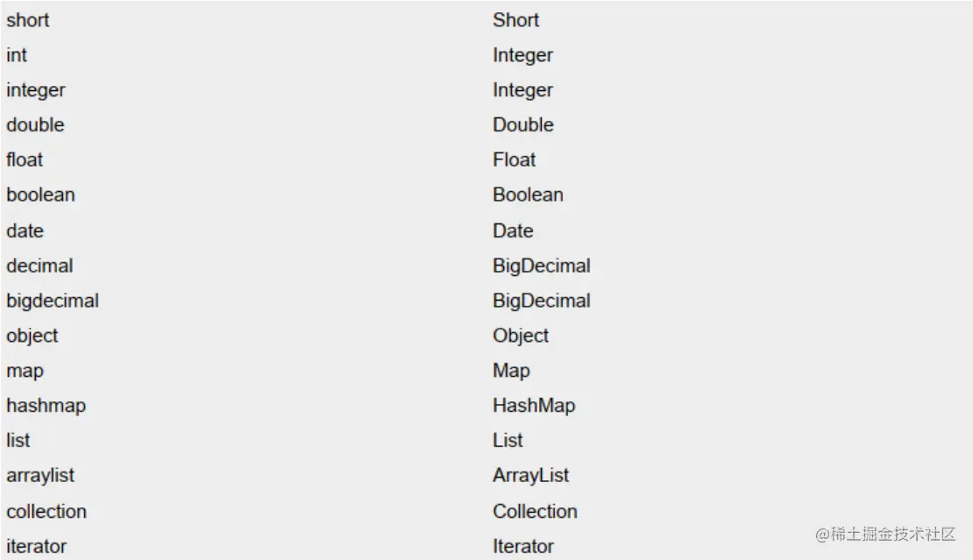The width and height of the screenshot is (973, 560).
Task: Select the "Short" type in right column
Action: [515, 20]
